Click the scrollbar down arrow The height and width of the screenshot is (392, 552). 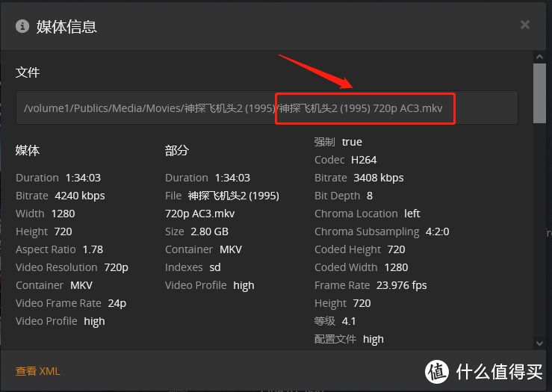click(x=539, y=343)
